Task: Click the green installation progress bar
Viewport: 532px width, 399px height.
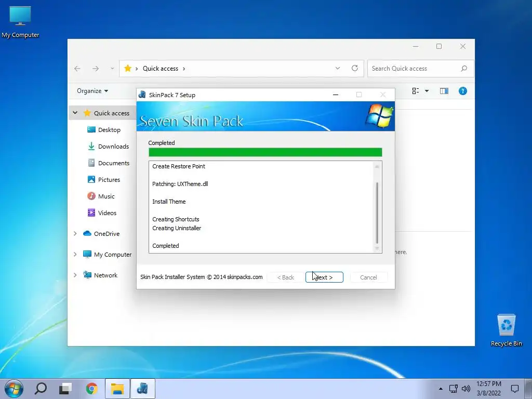Action: (265, 152)
